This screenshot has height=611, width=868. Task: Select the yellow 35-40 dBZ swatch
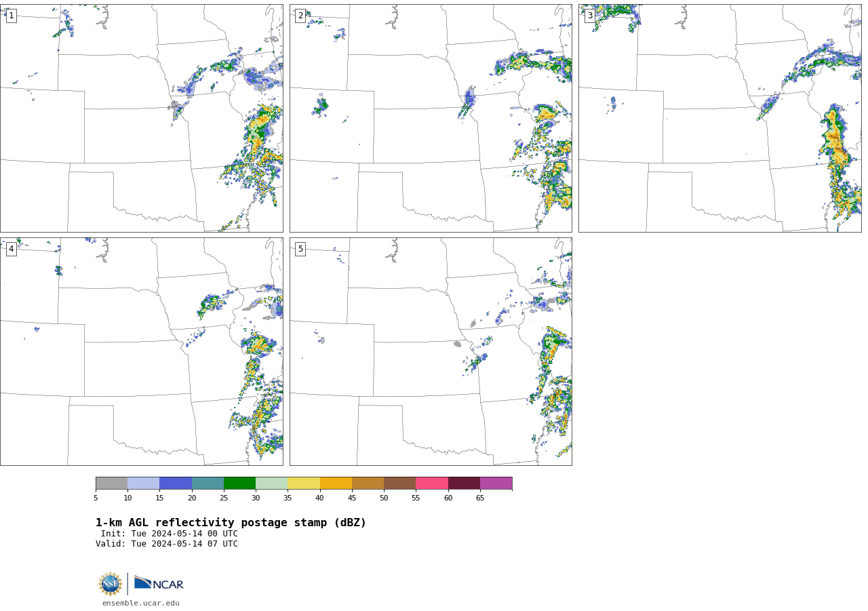click(x=304, y=484)
